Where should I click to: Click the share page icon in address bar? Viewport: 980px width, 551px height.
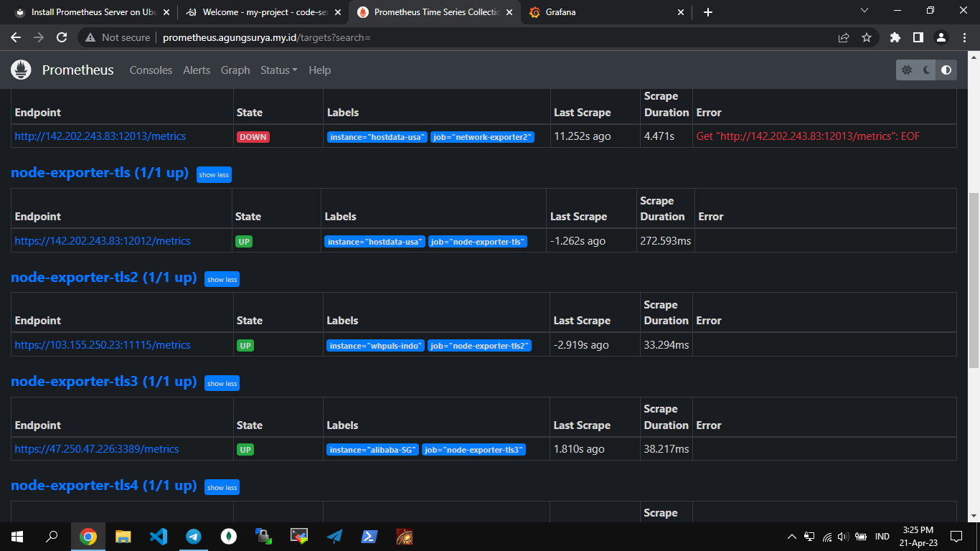[844, 37]
